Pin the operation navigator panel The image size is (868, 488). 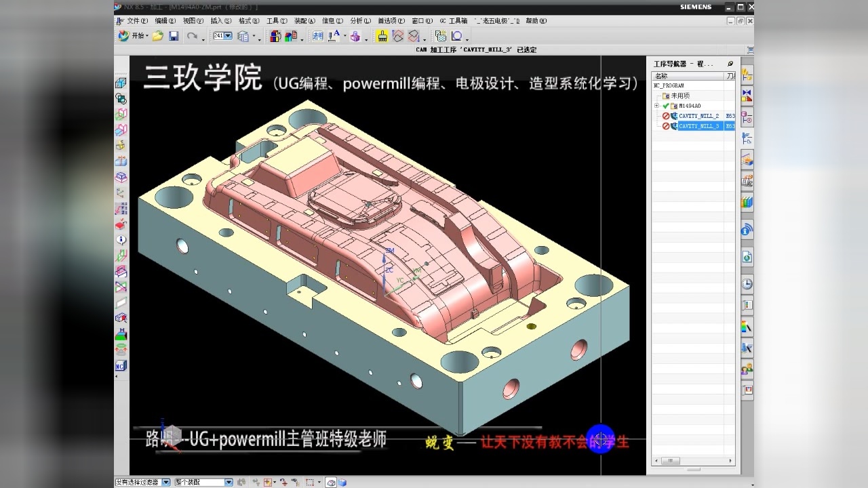(x=730, y=64)
